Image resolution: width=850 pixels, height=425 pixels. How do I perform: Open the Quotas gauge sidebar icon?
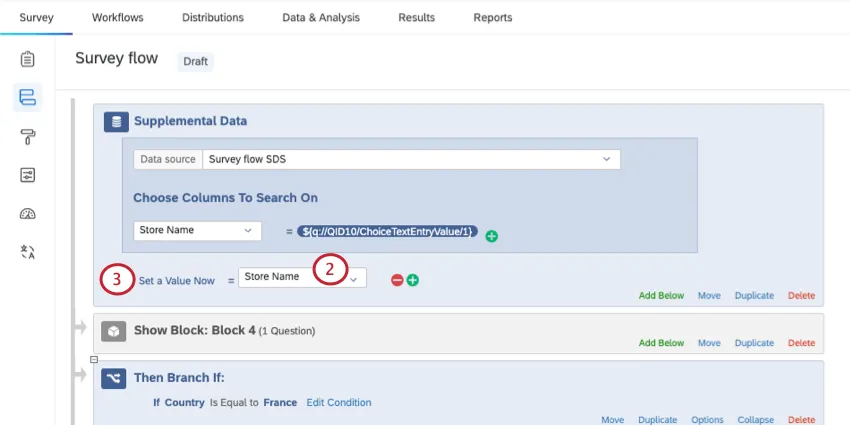tap(27, 214)
